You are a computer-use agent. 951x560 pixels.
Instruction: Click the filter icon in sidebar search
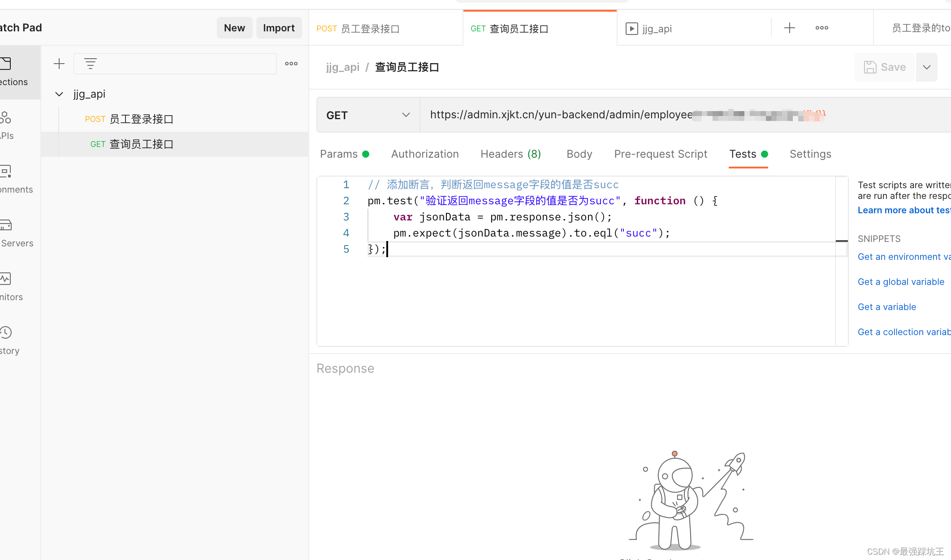[91, 64]
